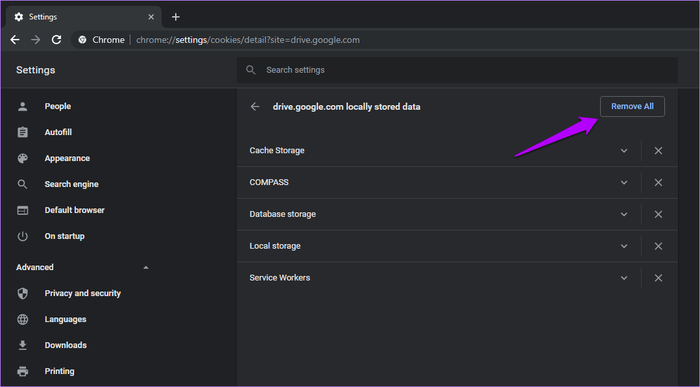Screen dimensions: 700x387
Task: Remove the COMPASS entry with X icon
Action: coord(658,183)
